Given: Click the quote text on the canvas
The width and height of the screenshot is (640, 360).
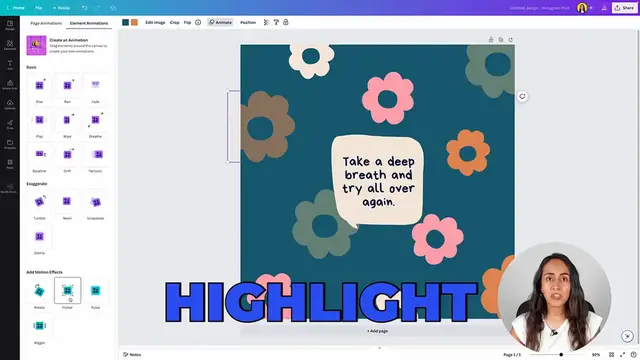Looking at the screenshot, I should pos(378,181).
